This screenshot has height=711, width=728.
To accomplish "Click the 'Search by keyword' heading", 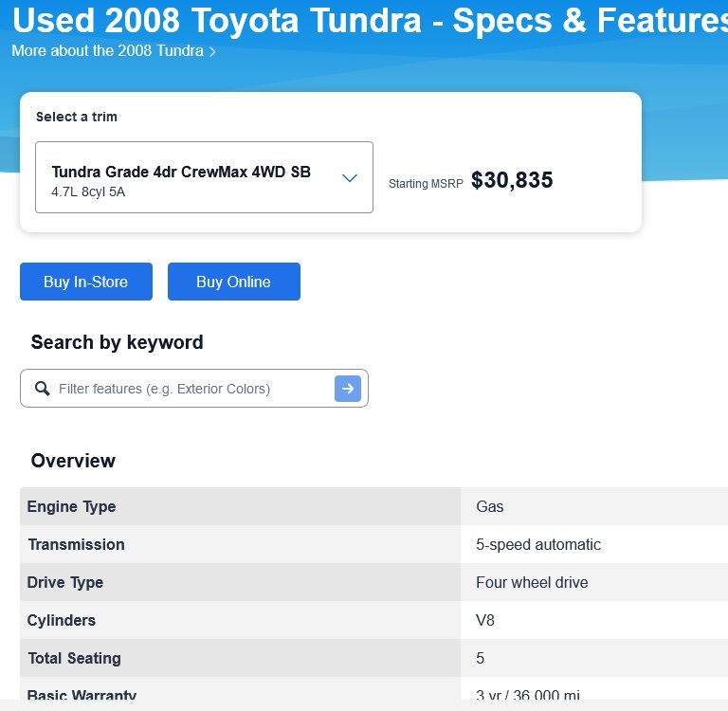I will 117,343.
